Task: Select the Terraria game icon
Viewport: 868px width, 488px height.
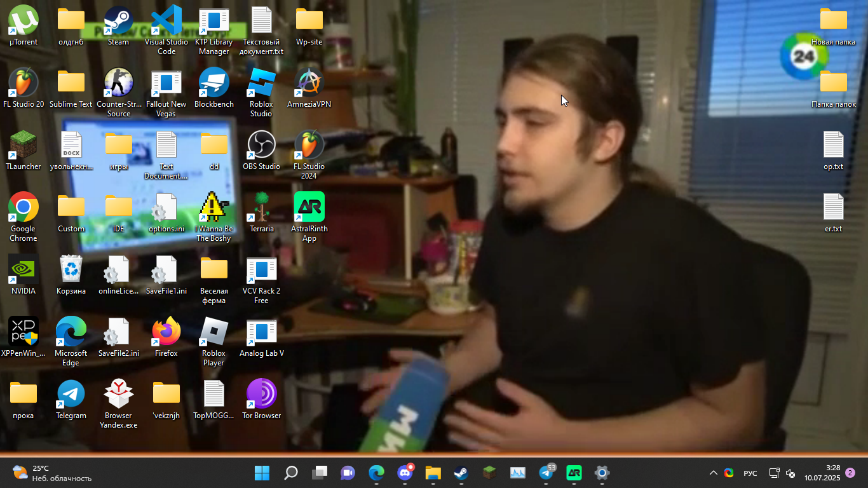Action: (x=261, y=208)
